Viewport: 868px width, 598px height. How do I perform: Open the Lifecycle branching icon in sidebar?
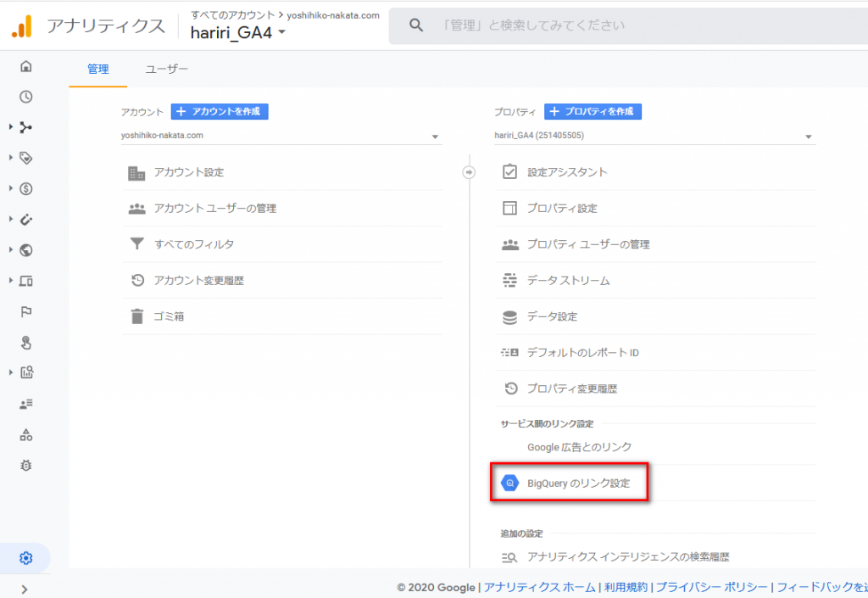pyautogui.click(x=26, y=127)
